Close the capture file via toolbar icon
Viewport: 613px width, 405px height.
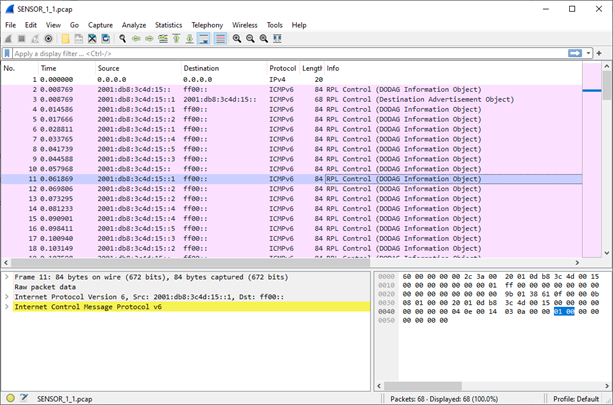(92, 39)
